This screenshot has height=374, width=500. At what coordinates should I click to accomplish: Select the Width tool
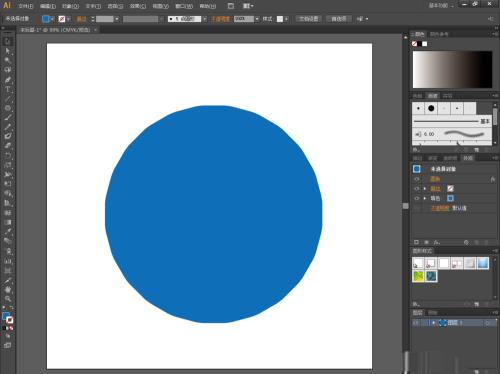(x=8, y=174)
